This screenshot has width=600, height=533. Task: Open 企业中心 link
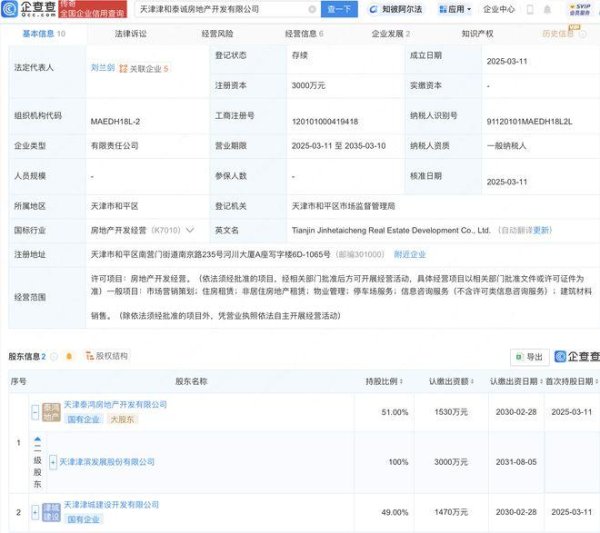click(x=499, y=9)
